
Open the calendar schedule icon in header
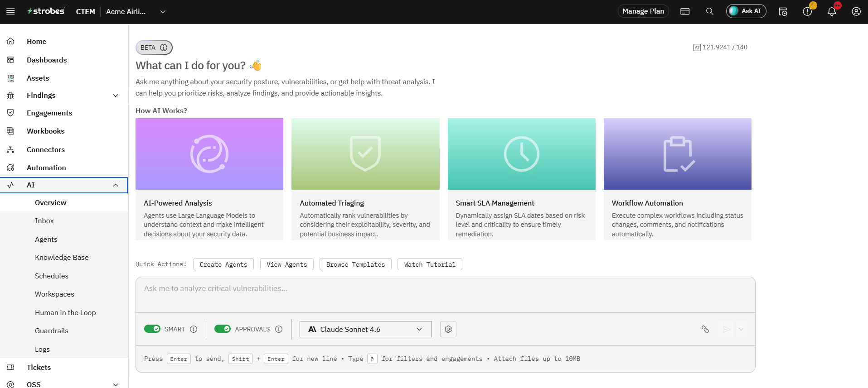tap(783, 11)
